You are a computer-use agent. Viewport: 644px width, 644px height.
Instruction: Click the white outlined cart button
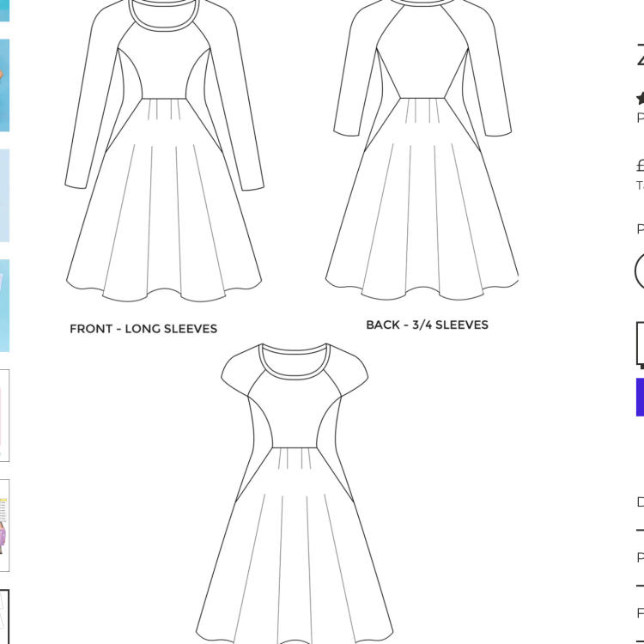tap(640, 344)
